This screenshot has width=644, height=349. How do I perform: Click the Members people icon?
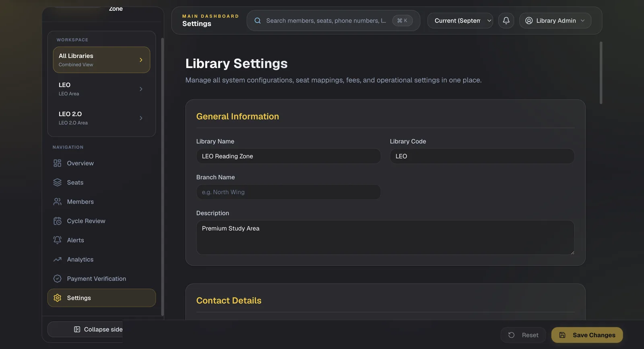click(58, 202)
